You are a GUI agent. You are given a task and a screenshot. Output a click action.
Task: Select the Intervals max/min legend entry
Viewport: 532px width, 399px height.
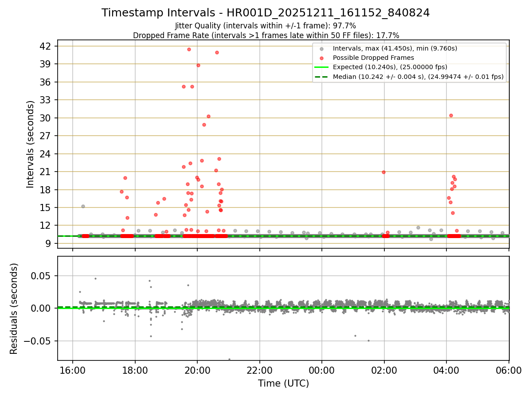coord(395,48)
